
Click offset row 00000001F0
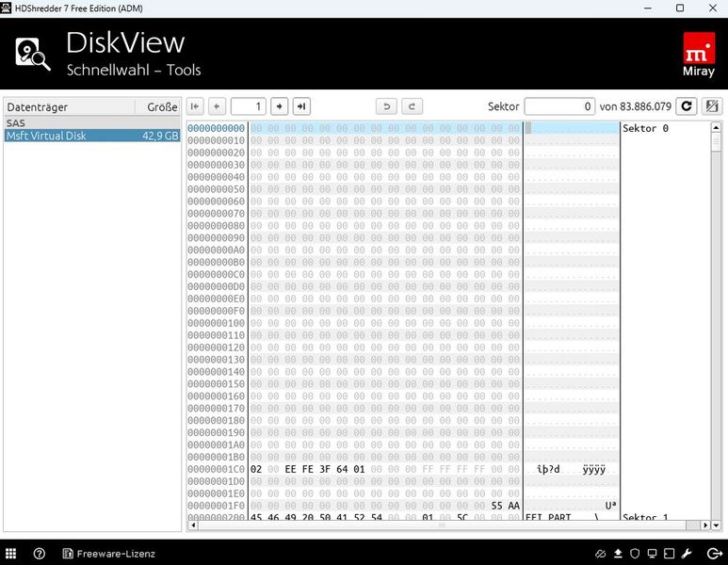(216, 506)
